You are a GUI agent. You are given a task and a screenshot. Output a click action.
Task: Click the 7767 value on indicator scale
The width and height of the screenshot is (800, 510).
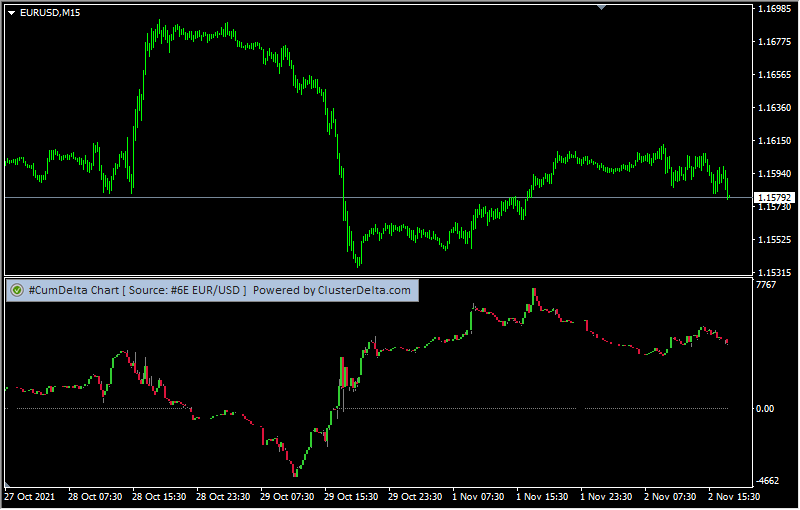(766, 286)
